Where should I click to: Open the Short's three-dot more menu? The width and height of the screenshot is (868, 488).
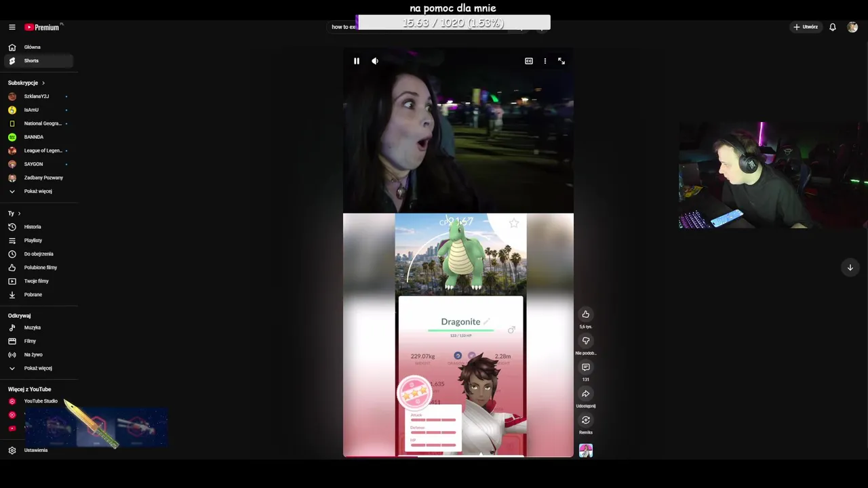coord(545,61)
